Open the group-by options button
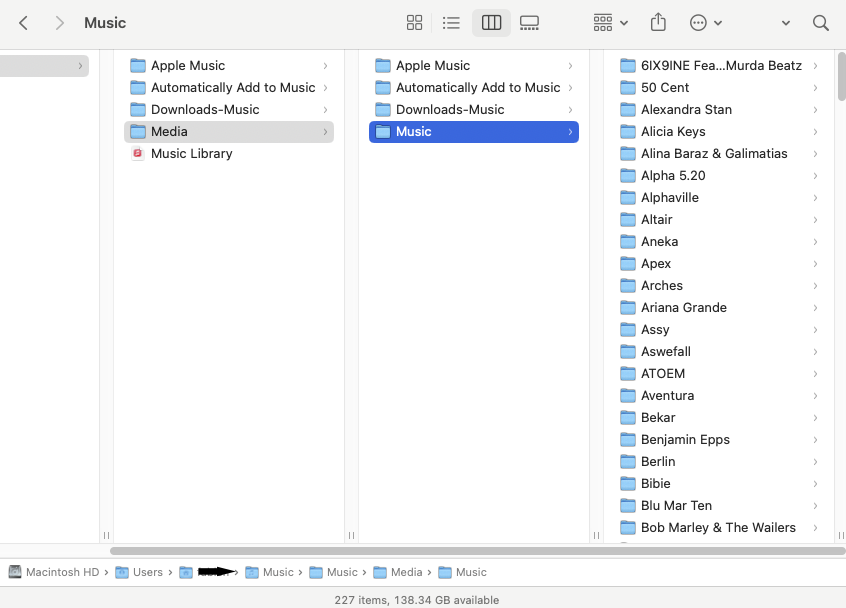The image size is (846, 608). [x=610, y=23]
